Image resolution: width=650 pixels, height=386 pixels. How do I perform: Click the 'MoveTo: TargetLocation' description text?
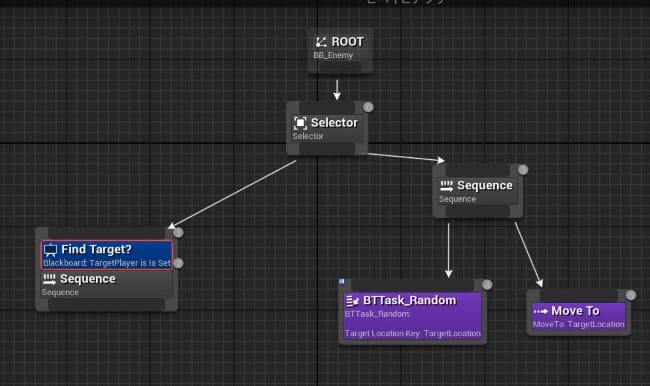click(579, 324)
